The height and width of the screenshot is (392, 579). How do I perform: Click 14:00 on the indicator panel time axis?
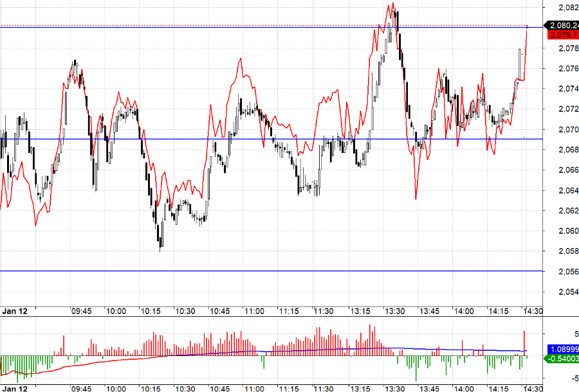click(463, 388)
